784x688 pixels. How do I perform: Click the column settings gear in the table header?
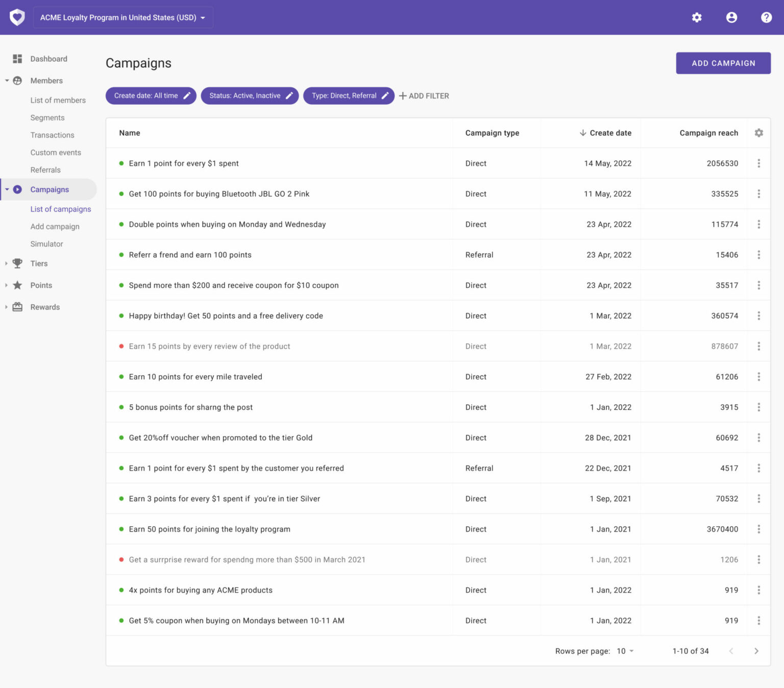(x=758, y=133)
